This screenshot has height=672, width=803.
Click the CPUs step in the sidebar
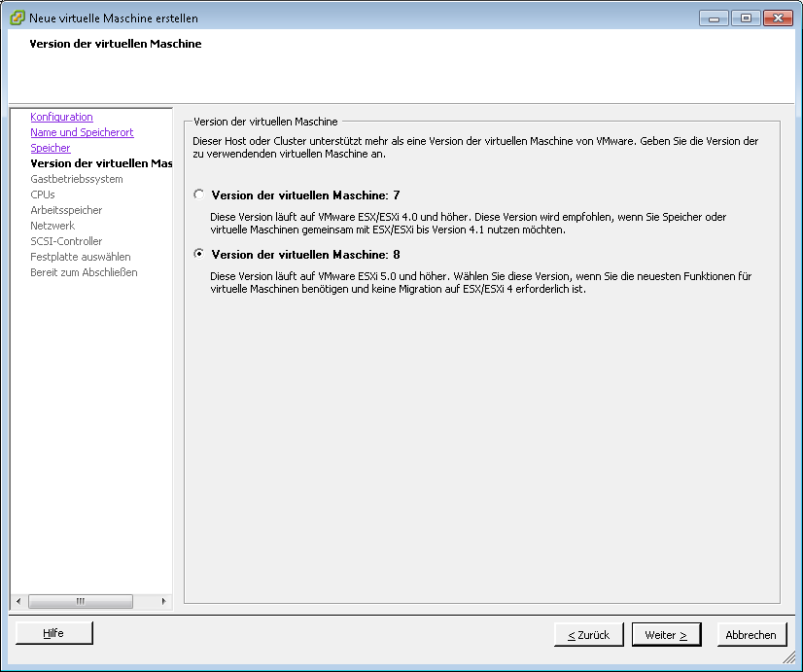click(43, 195)
